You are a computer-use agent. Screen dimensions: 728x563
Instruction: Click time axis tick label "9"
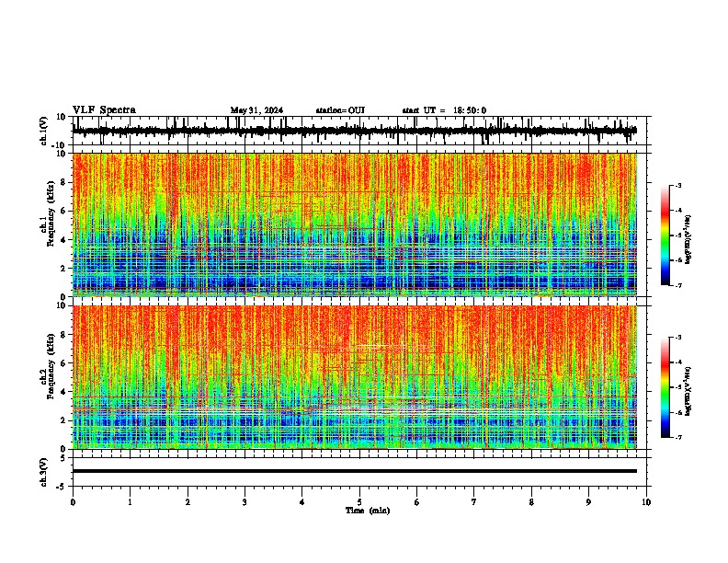click(x=588, y=502)
